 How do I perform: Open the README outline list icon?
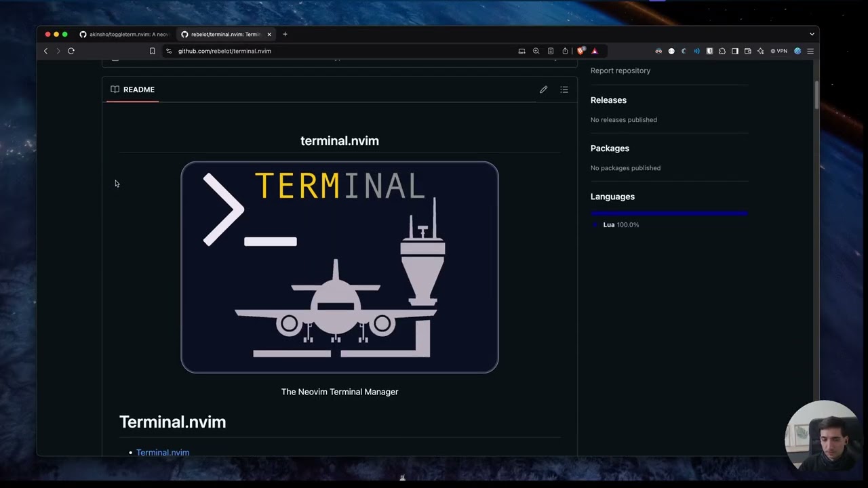coord(564,89)
